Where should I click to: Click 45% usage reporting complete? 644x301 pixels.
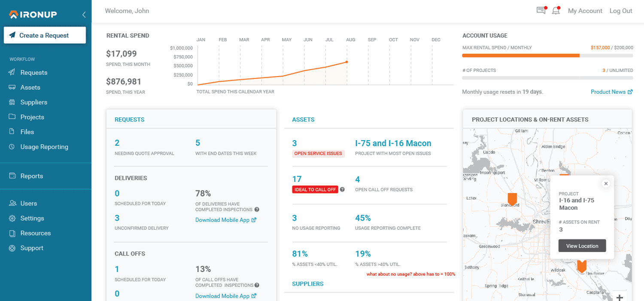tap(363, 218)
